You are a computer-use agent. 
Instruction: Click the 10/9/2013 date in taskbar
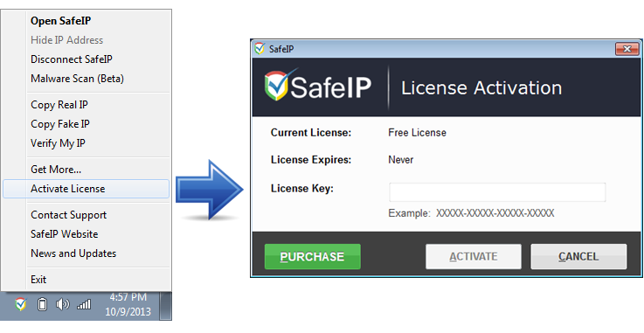tap(128, 312)
